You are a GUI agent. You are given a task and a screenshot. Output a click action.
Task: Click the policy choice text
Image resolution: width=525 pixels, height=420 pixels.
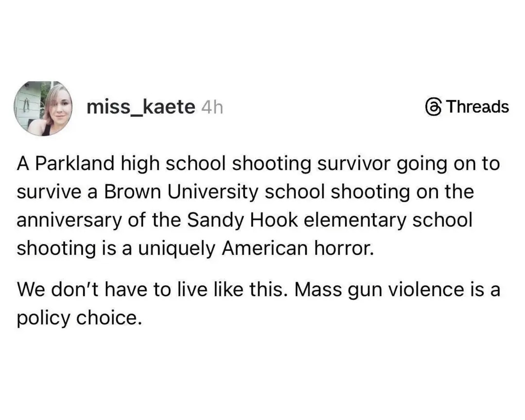click(79, 318)
